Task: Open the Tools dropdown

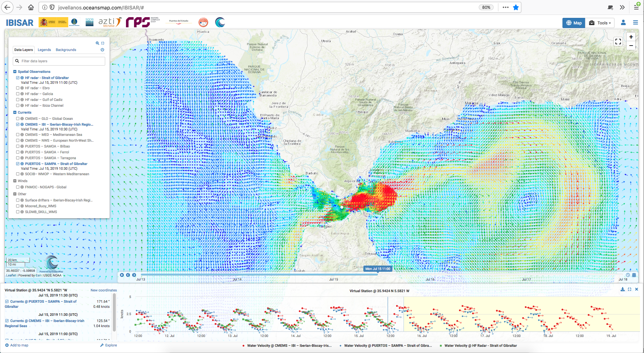Action: click(x=600, y=23)
